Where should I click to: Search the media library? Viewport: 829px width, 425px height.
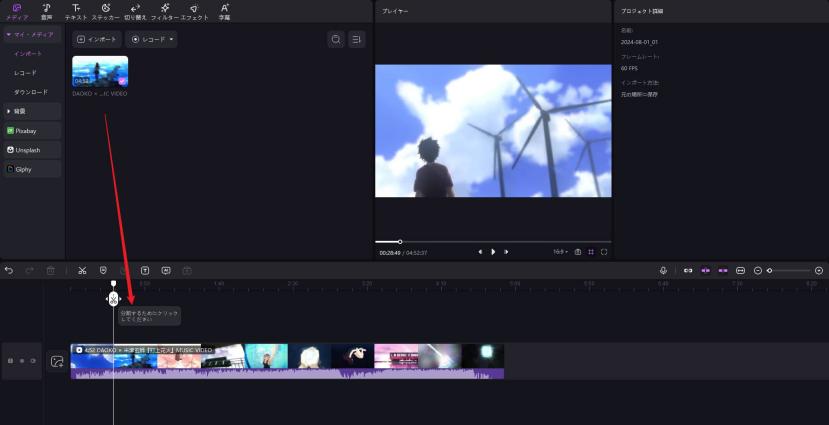click(336, 40)
